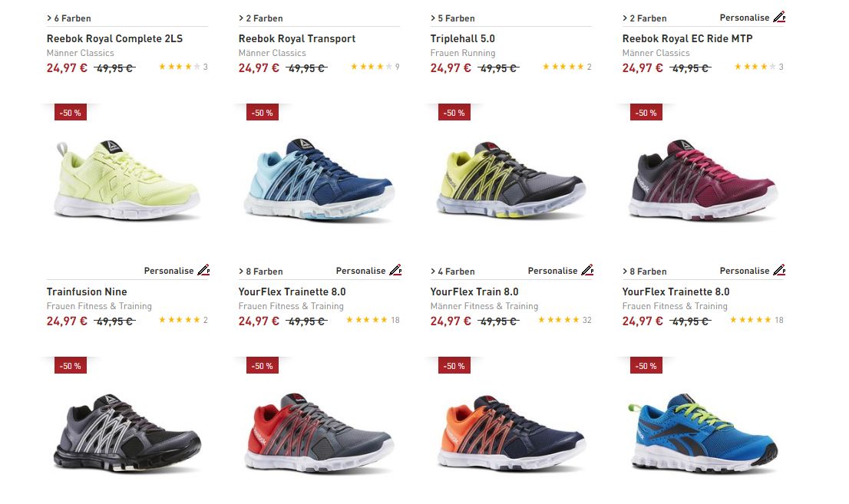Click Personalise pencil icon for Reebok Royal EC Ride MTP
Viewport: 849px width, 504px height.
click(x=779, y=18)
